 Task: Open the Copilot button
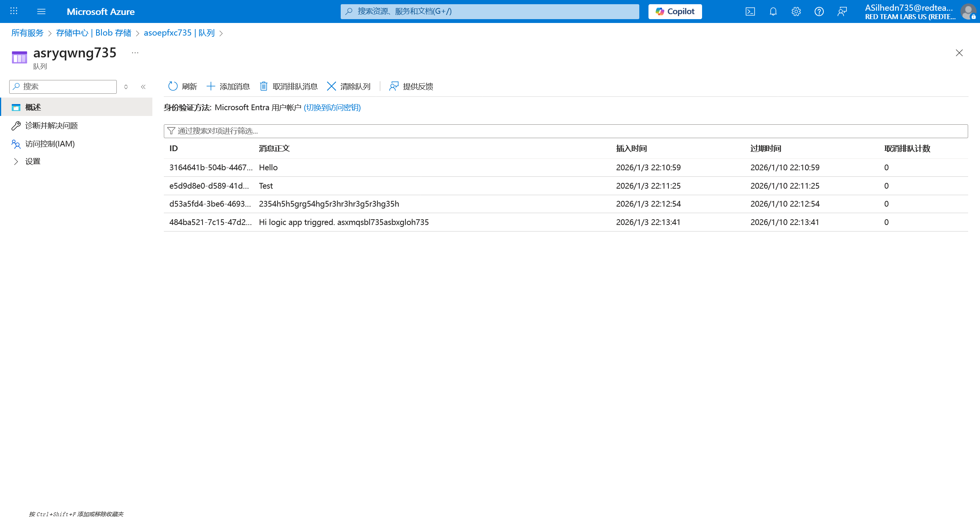point(675,11)
